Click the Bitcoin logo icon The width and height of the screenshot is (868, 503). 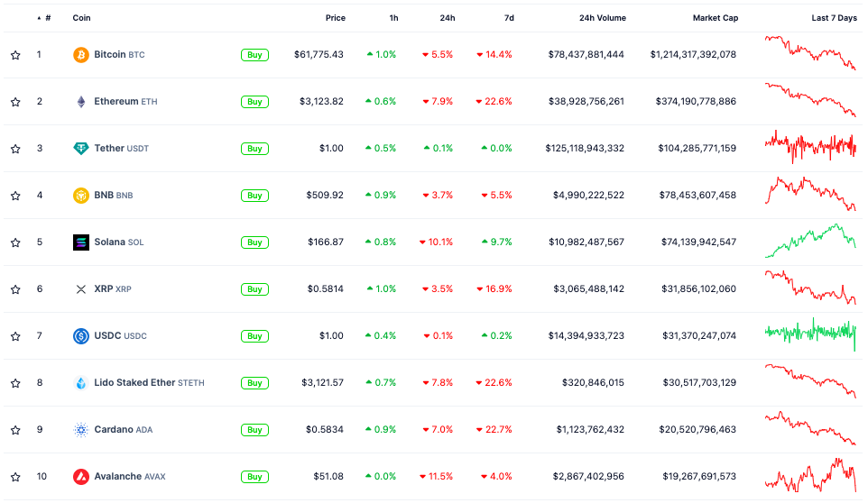(x=81, y=55)
